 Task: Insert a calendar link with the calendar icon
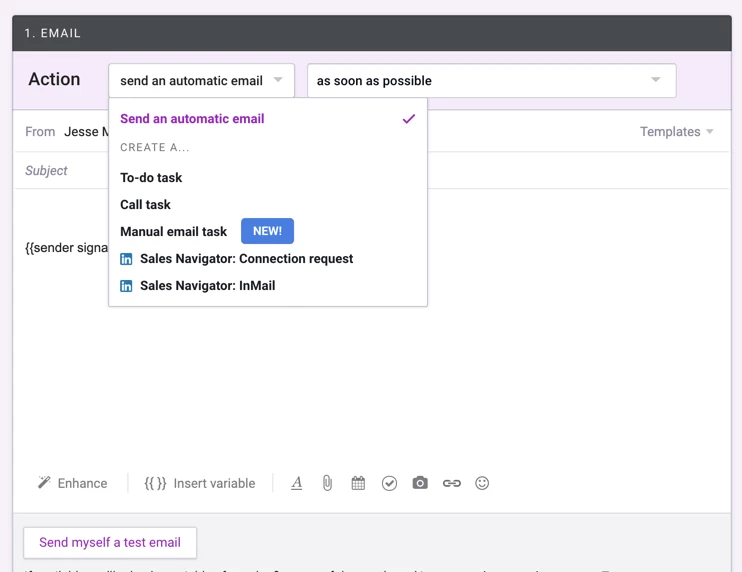tap(358, 483)
